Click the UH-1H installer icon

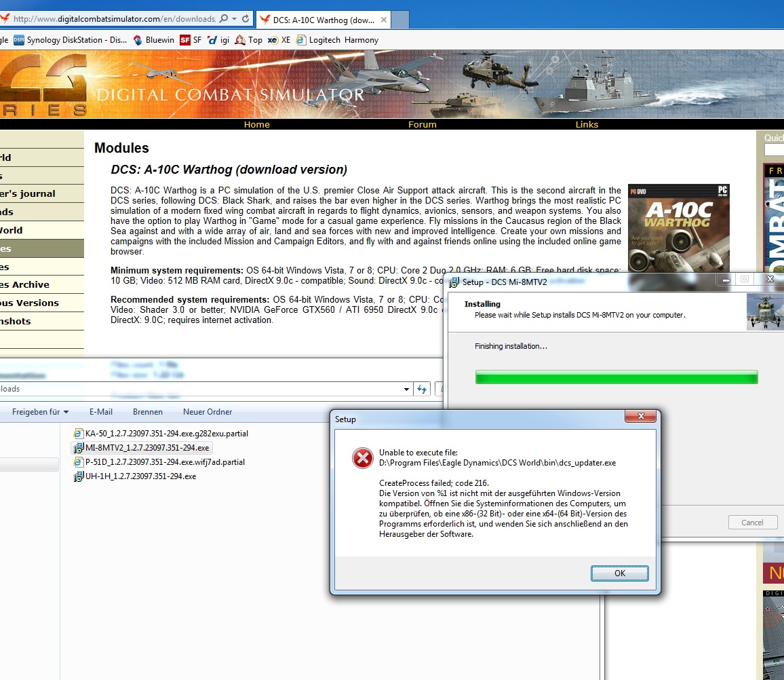[x=79, y=476]
